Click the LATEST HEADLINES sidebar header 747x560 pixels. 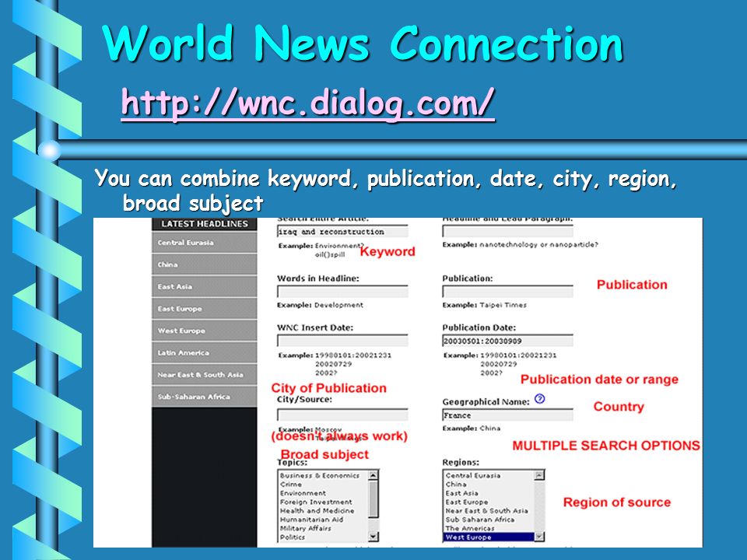pos(205,224)
